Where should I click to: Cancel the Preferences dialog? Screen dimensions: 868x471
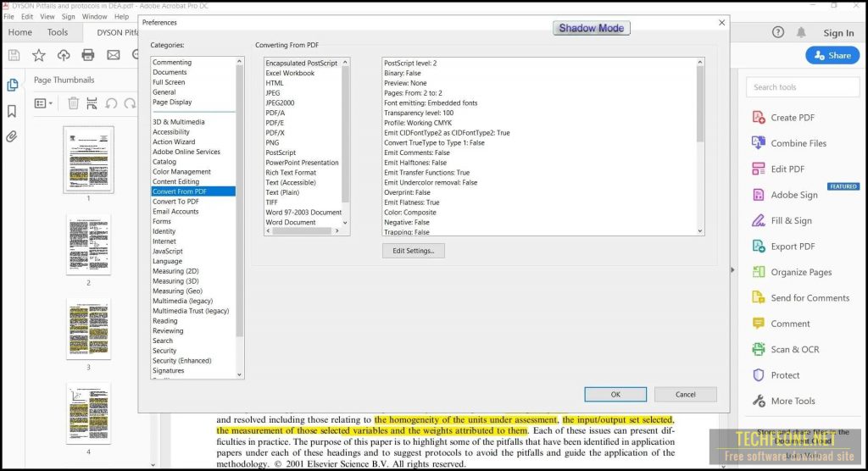[685, 394]
